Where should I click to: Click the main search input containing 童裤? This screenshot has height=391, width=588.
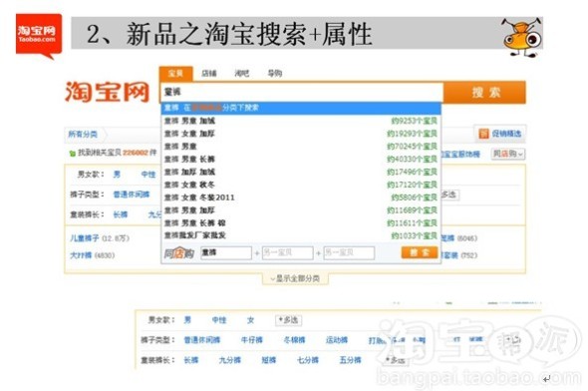[x=302, y=92]
